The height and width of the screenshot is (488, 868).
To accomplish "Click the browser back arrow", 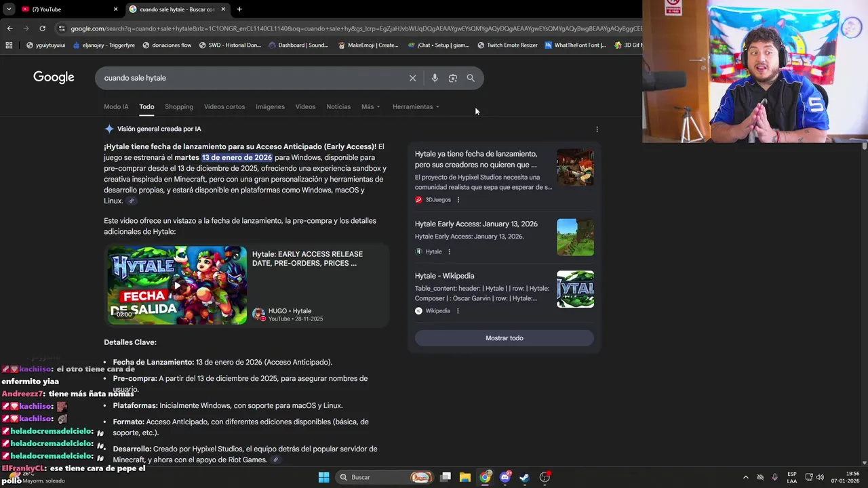I will (9, 28).
